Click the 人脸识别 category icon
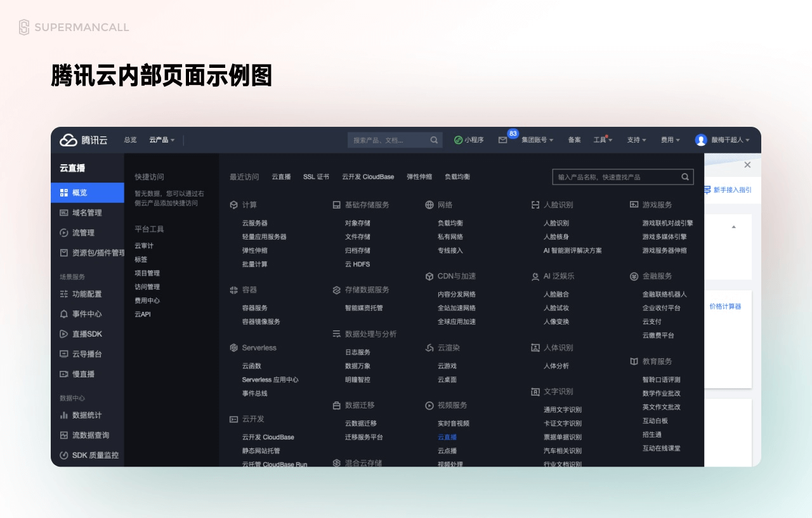 [x=535, y=205]
